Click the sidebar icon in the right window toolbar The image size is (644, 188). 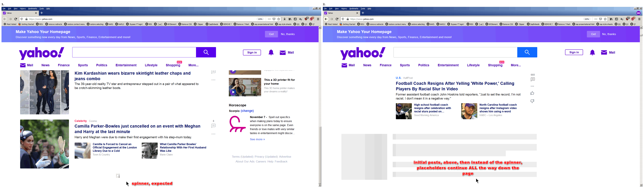click(x=617, y=19)
